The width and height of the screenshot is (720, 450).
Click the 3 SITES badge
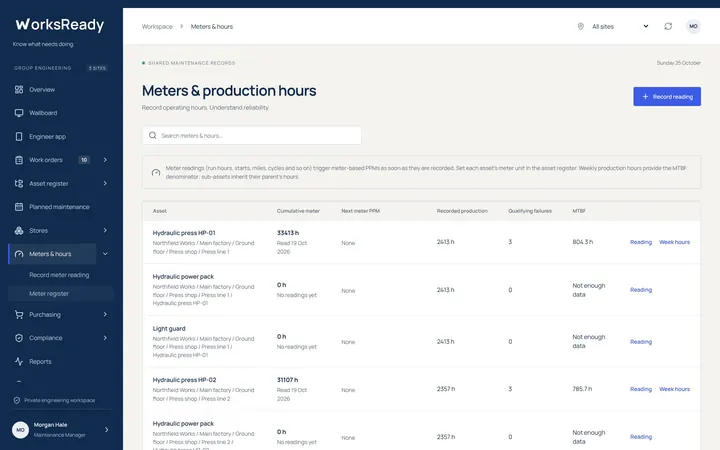97,68
